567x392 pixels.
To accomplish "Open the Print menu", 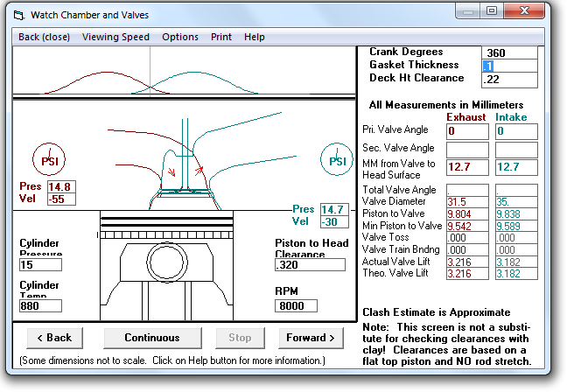I will pos(221,37).
